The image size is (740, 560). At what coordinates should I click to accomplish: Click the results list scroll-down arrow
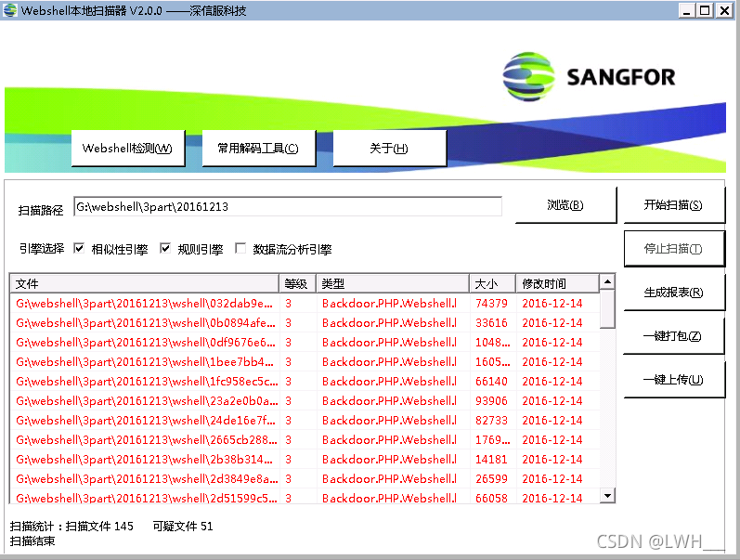[607, 495]
